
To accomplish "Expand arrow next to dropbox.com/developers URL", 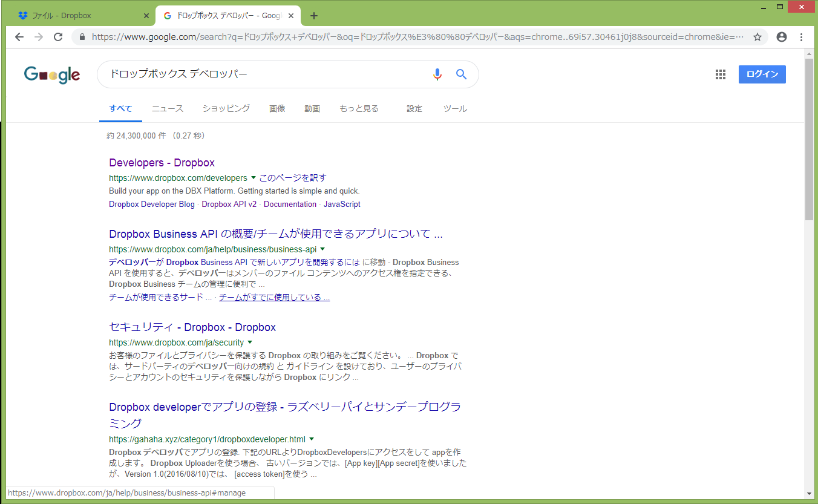I will (253, 178).
